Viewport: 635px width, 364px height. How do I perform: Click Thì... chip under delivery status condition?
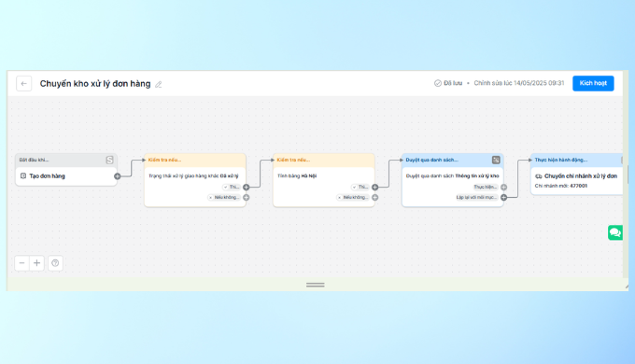(x=232, y=187)
